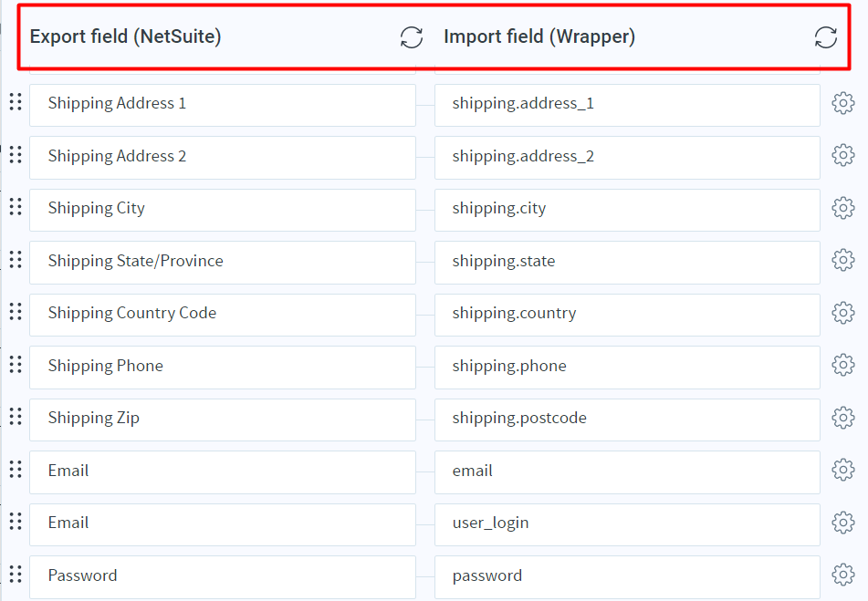Click the shipping.phone import field

click(x=627, y=368)
